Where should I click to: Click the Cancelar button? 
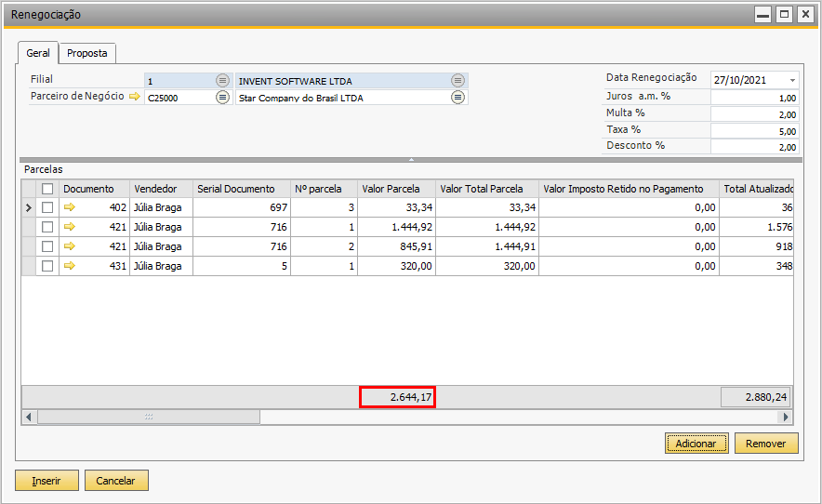(x=116, y=481)
